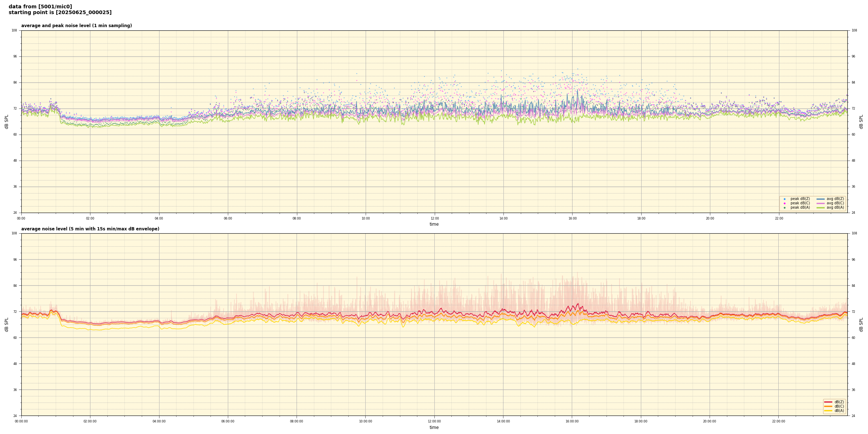Select avg dB(C) legend line in top chart
The width and height of the screenshot is (868, 434).
click(821, 203)
